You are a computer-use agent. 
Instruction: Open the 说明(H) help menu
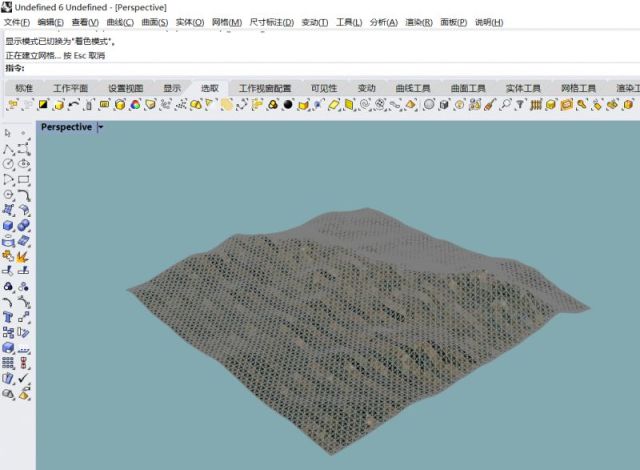(489, 22)
